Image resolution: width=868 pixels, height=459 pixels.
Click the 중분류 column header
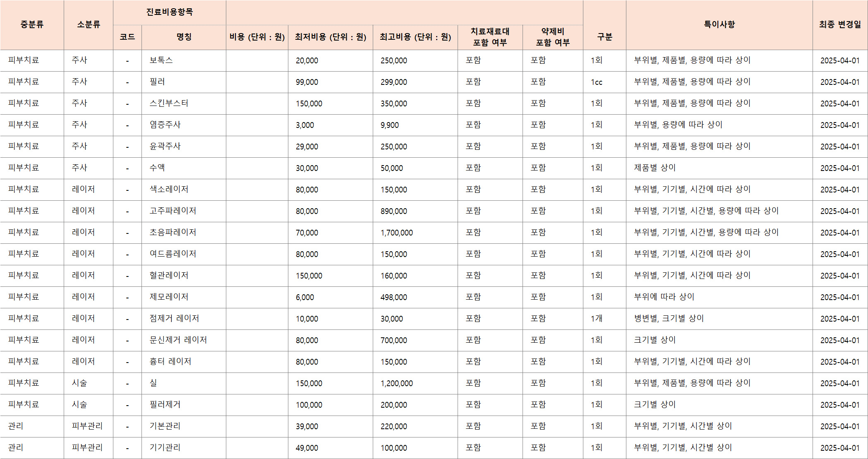tap(32, 25)
